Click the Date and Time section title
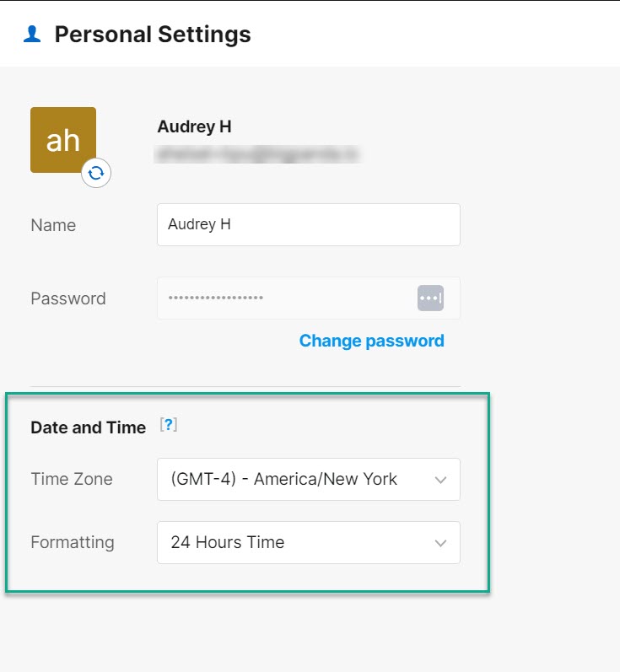The width and height of the screenshot is (620, 672). click(x=89, y=427)
